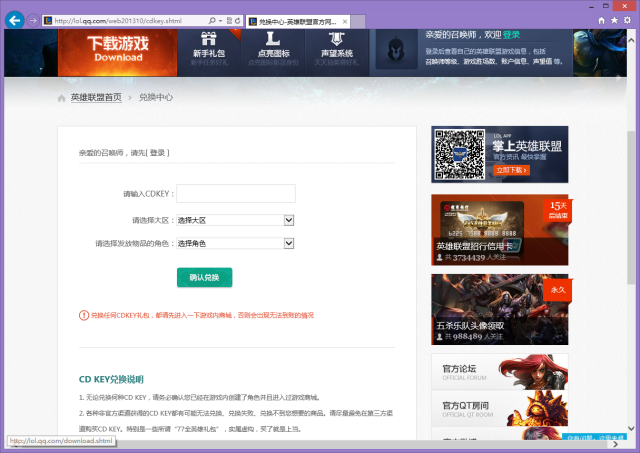Click the vertical scrollbar thumb

click(631, 207)
